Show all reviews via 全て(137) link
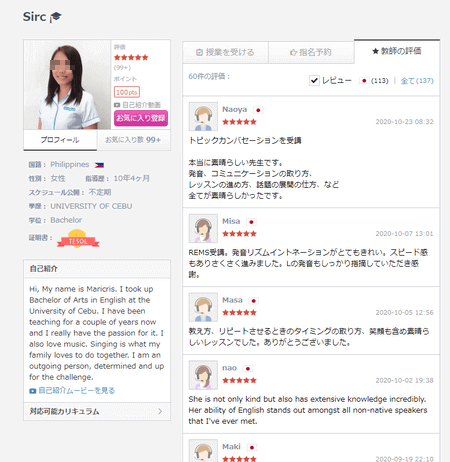The image size is (450, 462). coord(417,81)
